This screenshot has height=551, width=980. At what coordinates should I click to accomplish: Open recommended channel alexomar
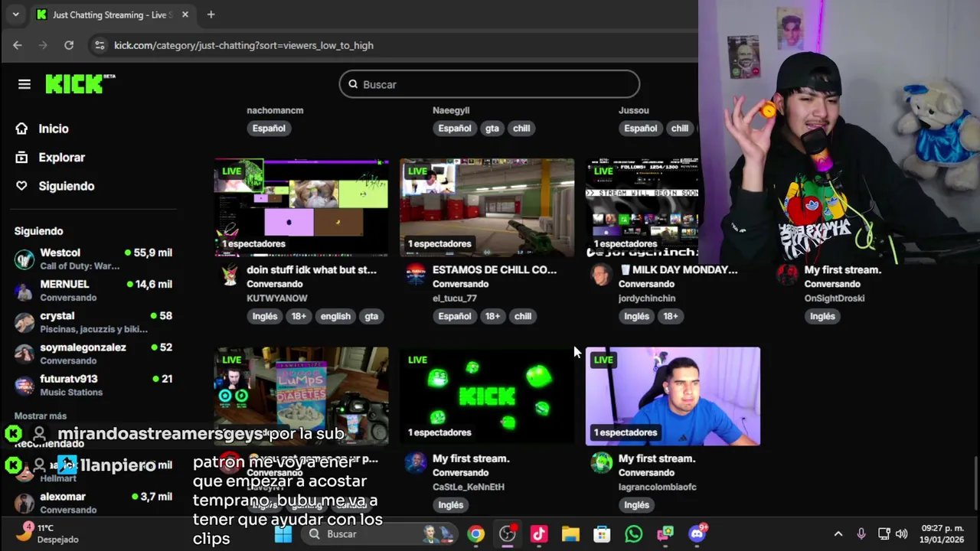(93, 503)
